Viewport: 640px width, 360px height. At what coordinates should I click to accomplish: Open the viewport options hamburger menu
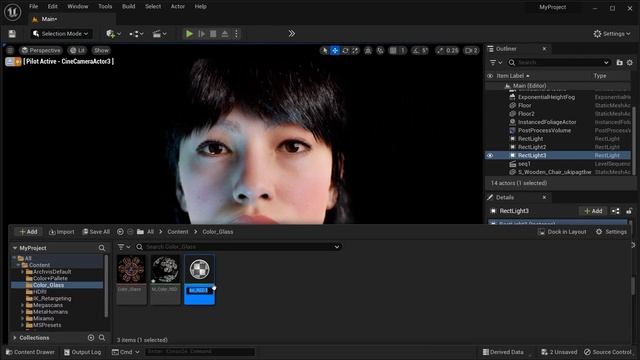click(10, 51)
